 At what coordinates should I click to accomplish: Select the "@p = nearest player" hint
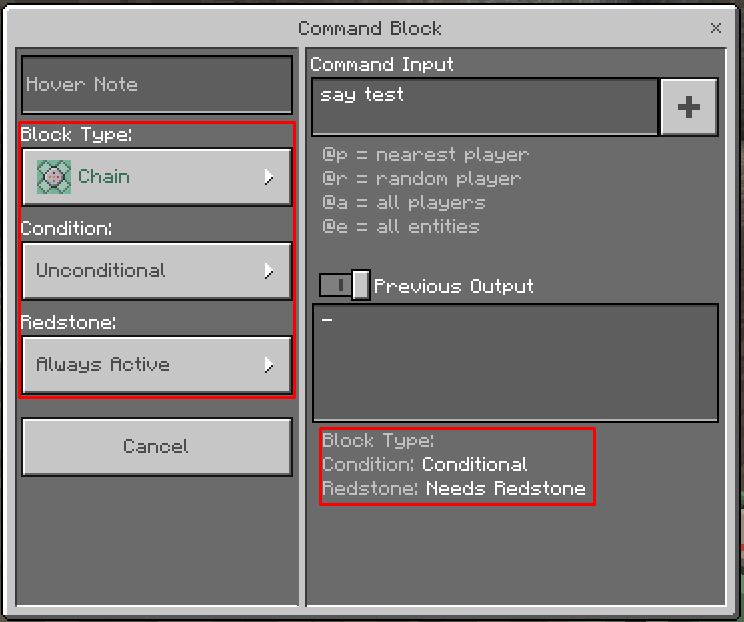click(x=425, y=155)
